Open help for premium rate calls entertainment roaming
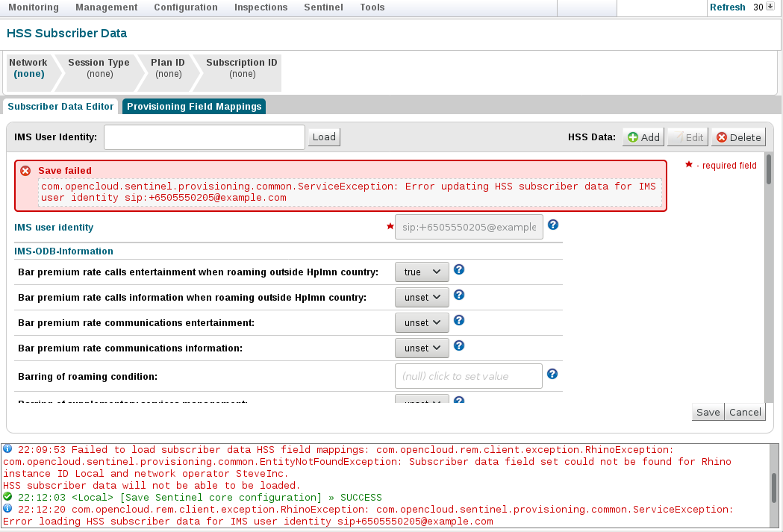This screenshot has height=532, width=783. [459, 270]
